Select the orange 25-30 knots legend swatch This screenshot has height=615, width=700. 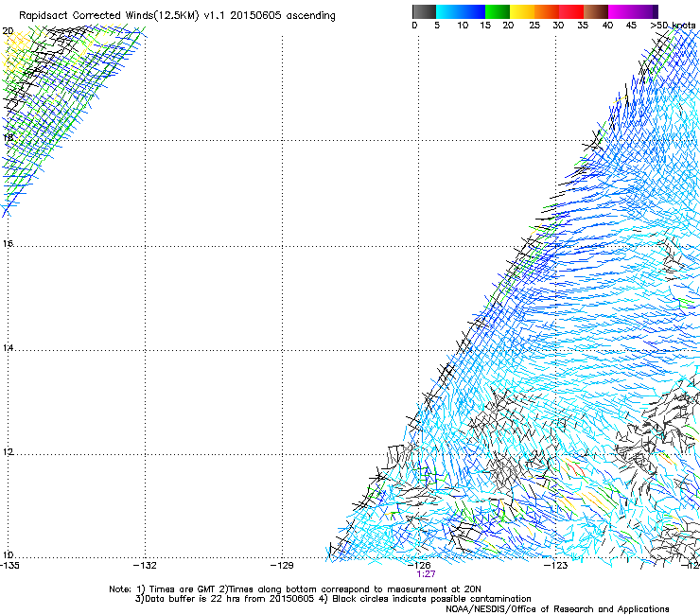547,11
